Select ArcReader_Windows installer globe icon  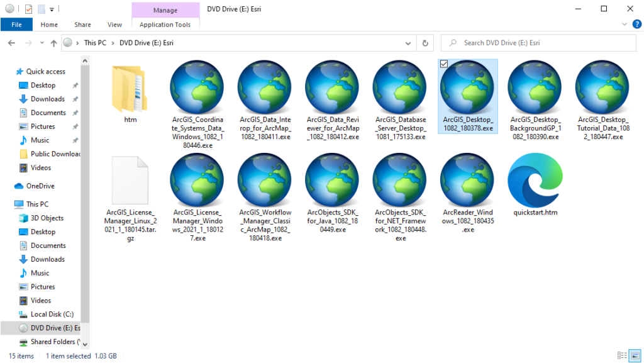tap(467, 180)
